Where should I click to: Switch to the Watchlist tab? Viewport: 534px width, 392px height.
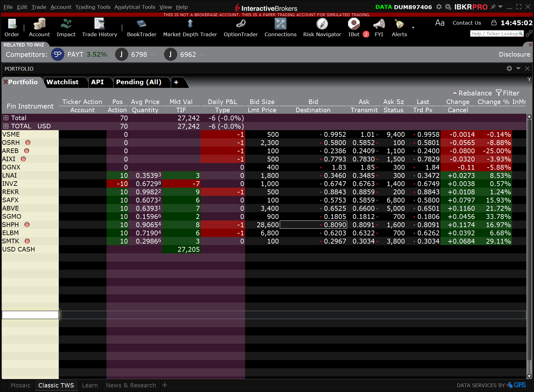click(62, 82)
